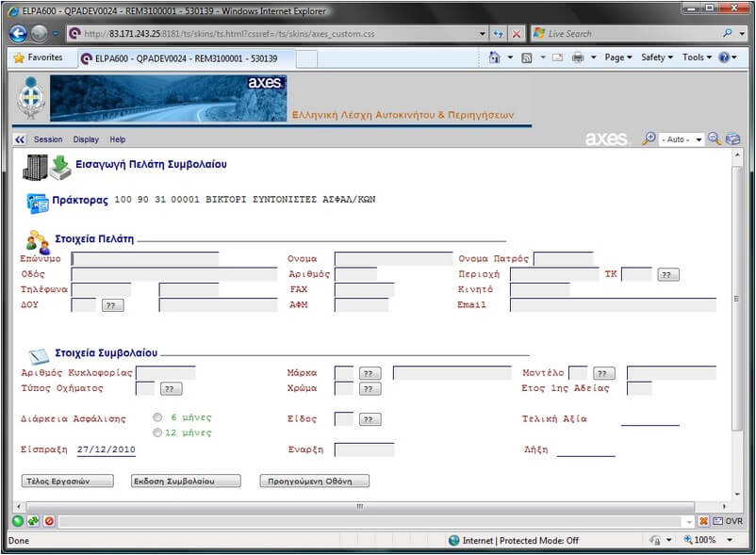Click the horizontal scrollbar thumb
The image size is (756, 555).
pyautogui.click(x=360, y=506)
